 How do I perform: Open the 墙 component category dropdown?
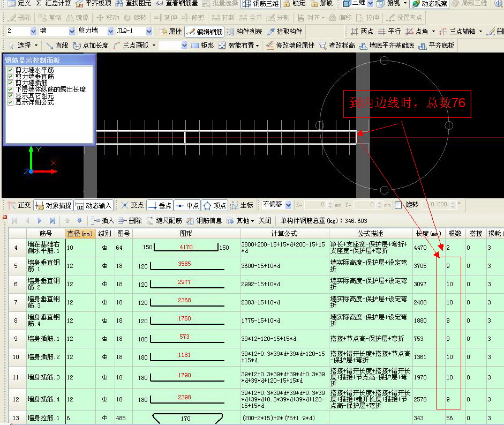pyautogui.click(x=72, y=31)
